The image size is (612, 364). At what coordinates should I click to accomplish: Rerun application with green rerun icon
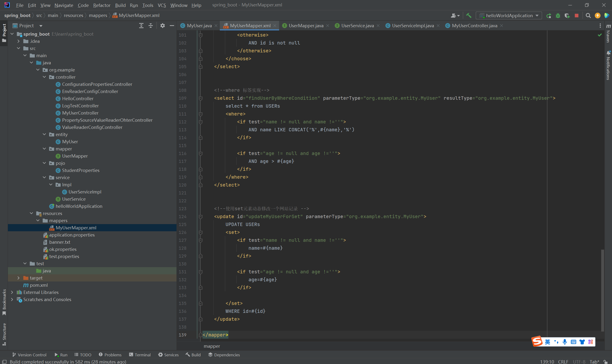tap(549, 16)
